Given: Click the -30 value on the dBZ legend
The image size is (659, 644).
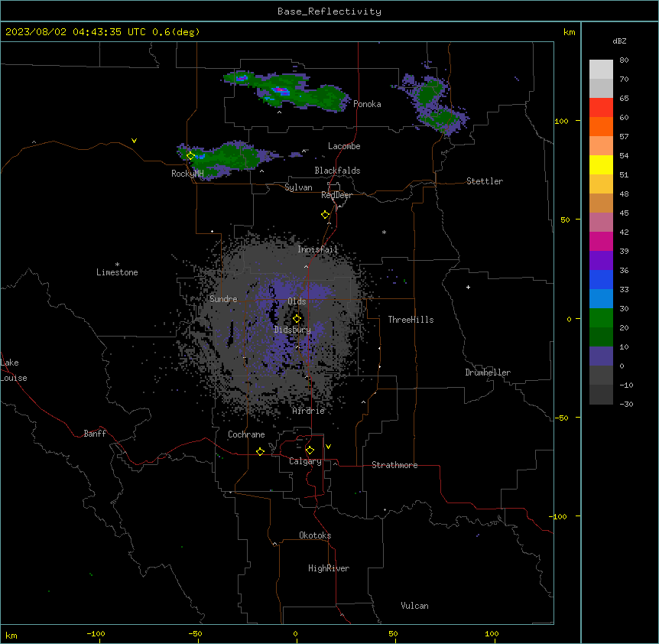Looking at the screenshot, I should (626, 404).
